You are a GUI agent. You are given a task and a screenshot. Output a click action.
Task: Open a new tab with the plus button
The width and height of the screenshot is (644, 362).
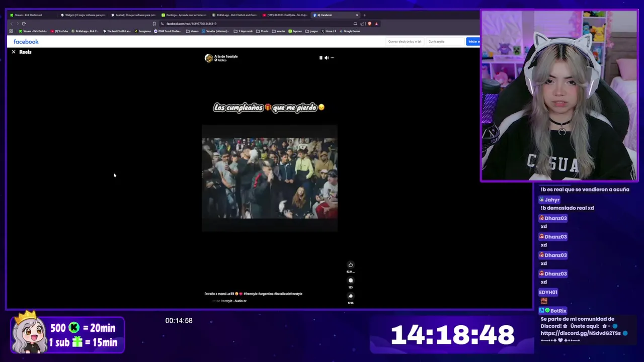point(364,15)
